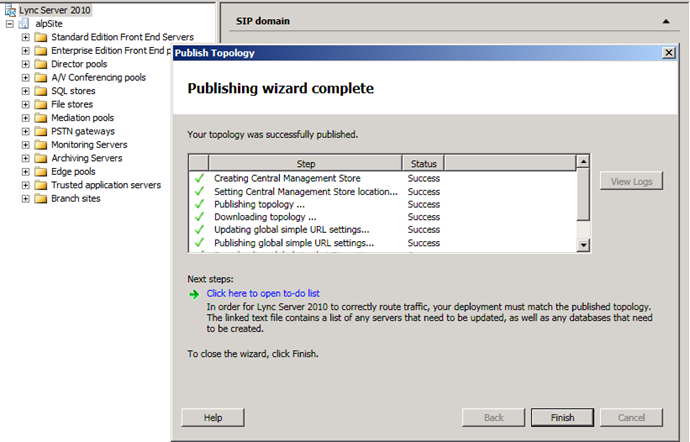
Task: Expand the Mediation pools node
Action: click(26, 118)
